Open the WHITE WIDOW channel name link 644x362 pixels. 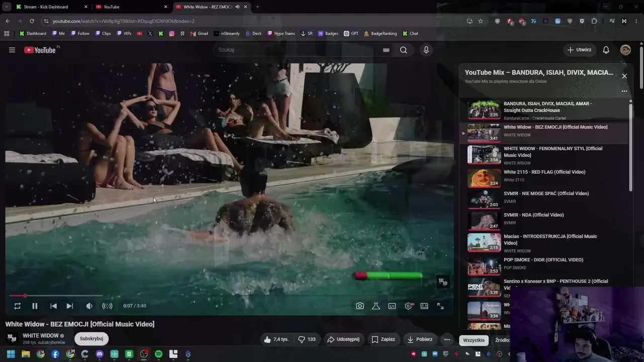tap(41, 336)
